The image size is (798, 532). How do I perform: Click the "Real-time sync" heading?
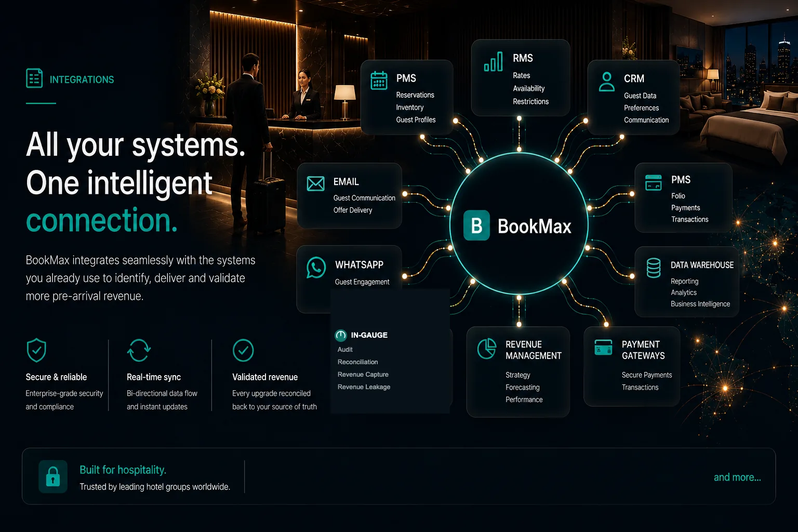[154, 377]
